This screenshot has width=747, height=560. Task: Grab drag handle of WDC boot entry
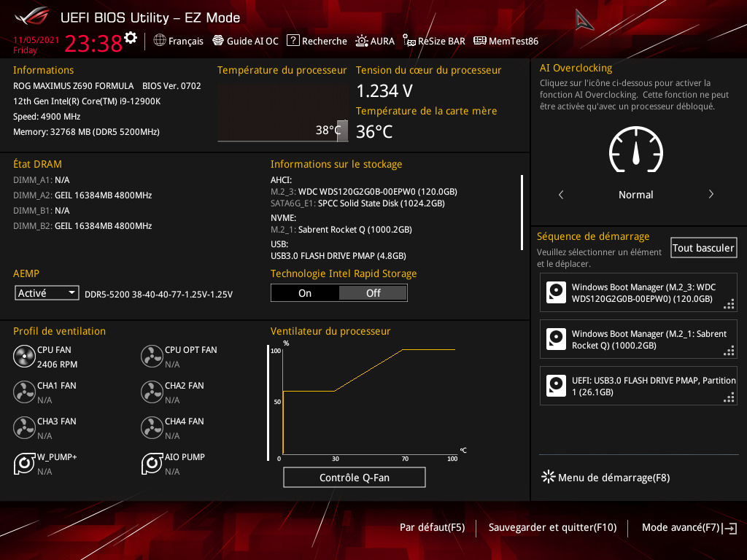(x=729, y=304)
